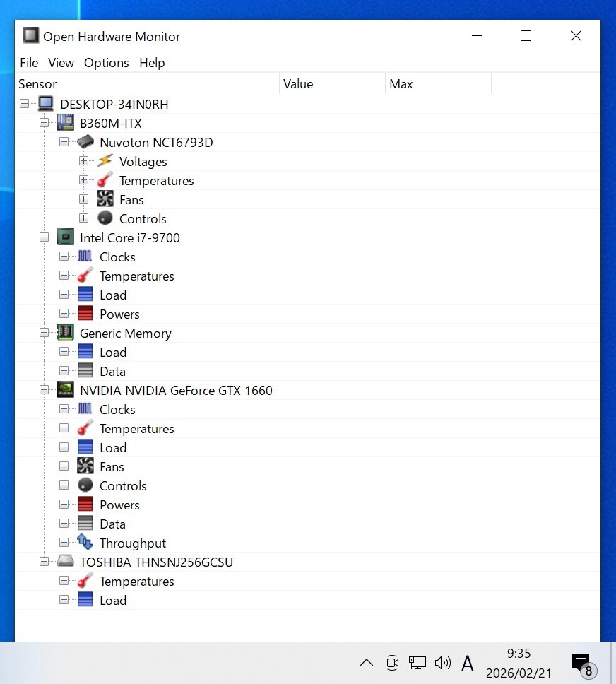
Task: Click the taskbar clock showing 9:35
Action: [519, 663]
